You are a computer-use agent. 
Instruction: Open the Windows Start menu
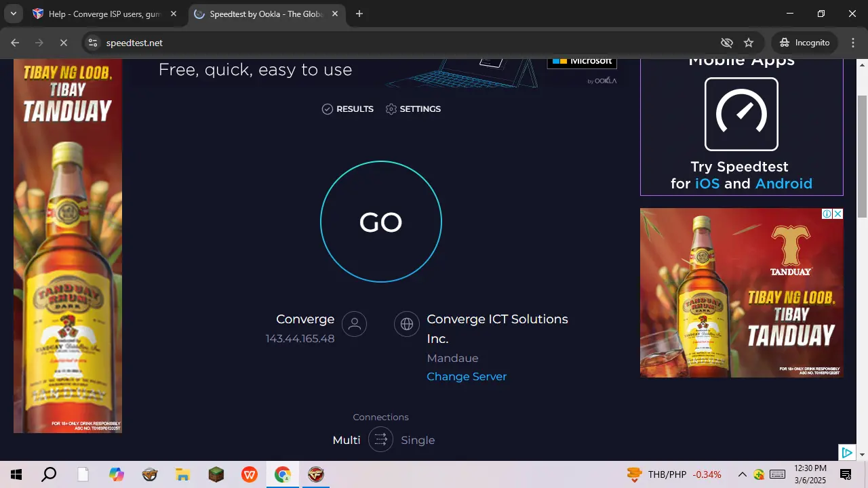[16, 474]
